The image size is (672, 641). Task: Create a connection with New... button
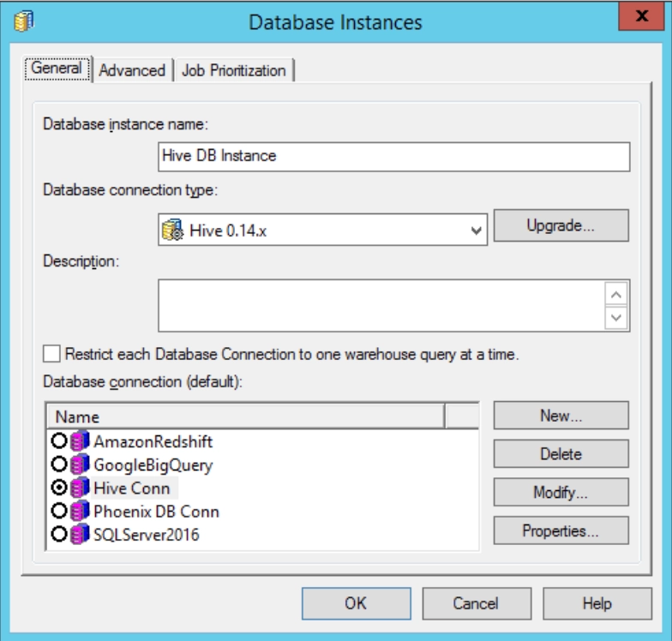561,415
